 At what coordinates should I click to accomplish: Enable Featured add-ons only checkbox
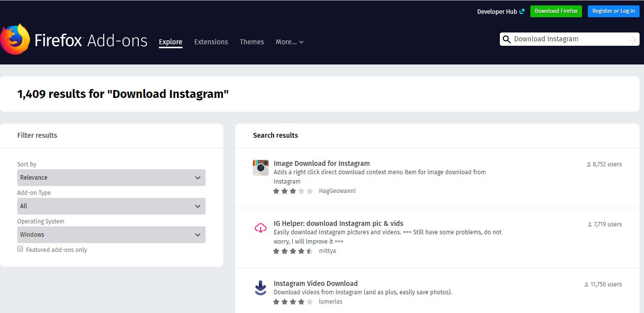(x=20, y=249)
